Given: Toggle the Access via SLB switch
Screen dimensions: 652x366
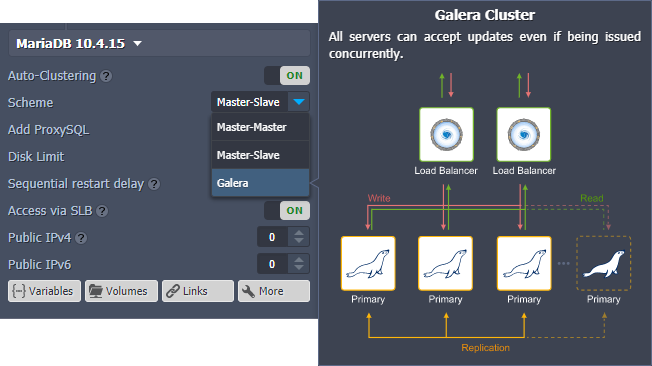Looking at the screenshot, I should (x=287, y=210).
